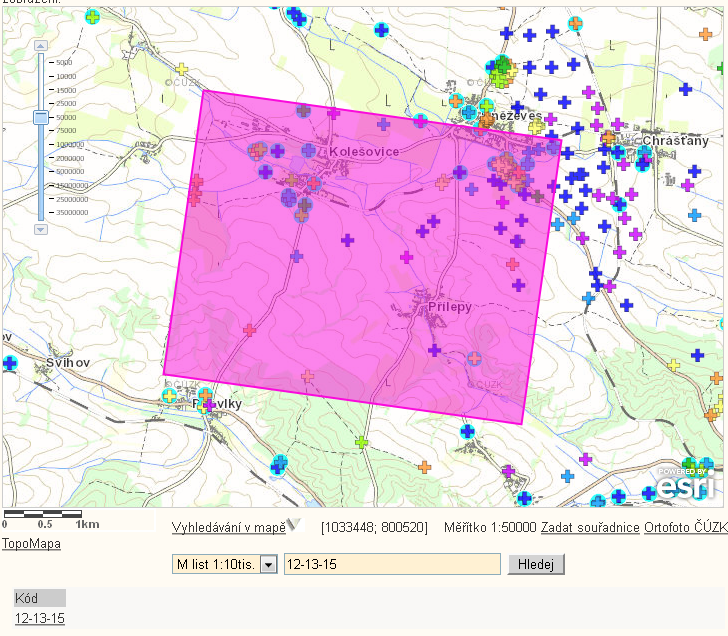Click coordinate readout [1033448; 800520]
Screen dimensions: 728x636
coord(374,528)
